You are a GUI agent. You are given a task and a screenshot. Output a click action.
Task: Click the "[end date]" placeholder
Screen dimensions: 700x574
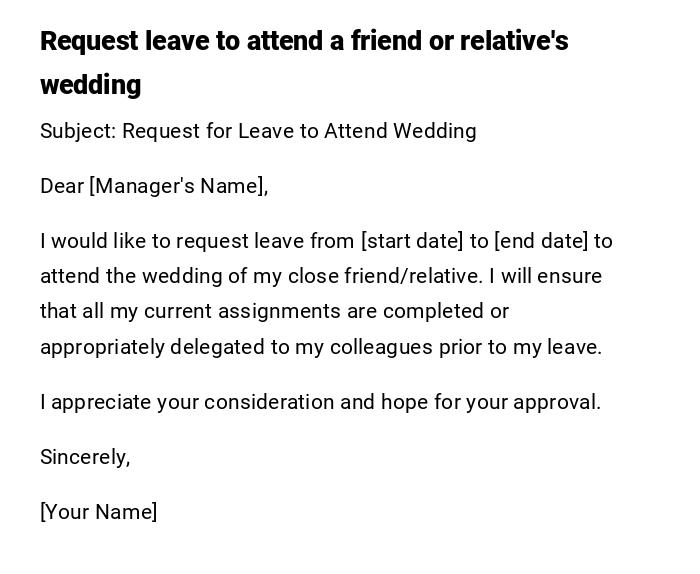click(x=541, y=241)
